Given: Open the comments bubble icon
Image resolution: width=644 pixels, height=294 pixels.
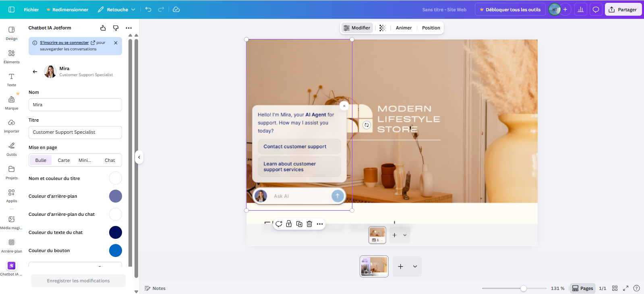Looking at the screenshot, I should (596, 10).
